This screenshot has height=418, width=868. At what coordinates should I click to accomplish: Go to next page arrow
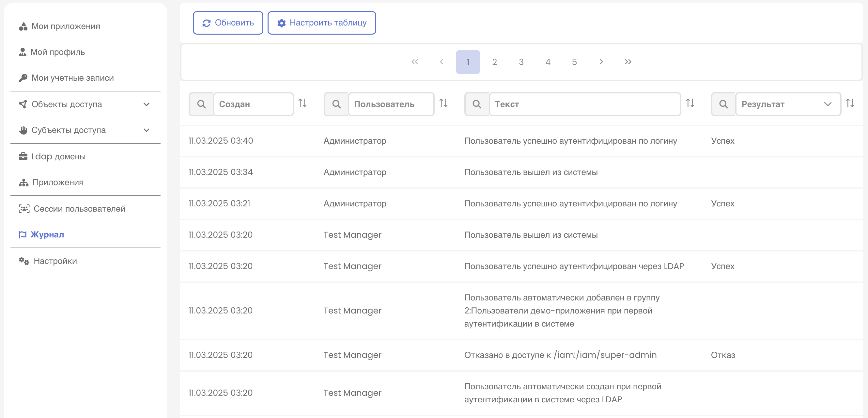601,62
